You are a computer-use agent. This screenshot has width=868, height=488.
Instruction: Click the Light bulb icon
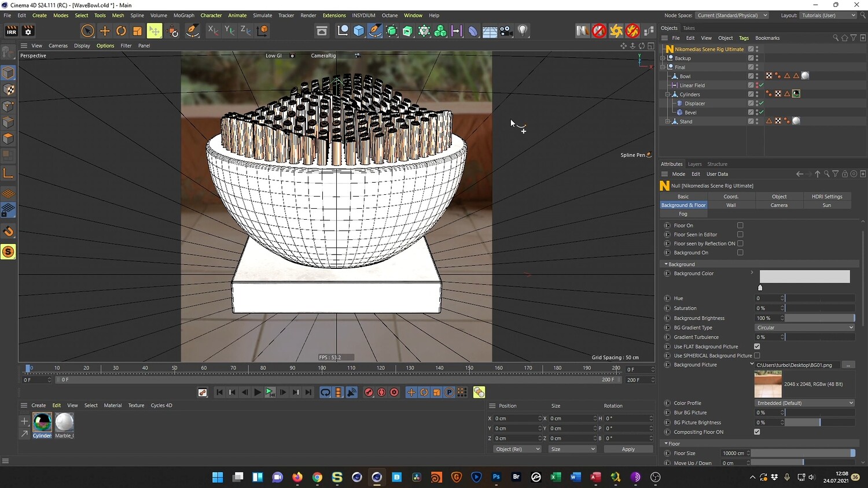click(x=523, y=31)
